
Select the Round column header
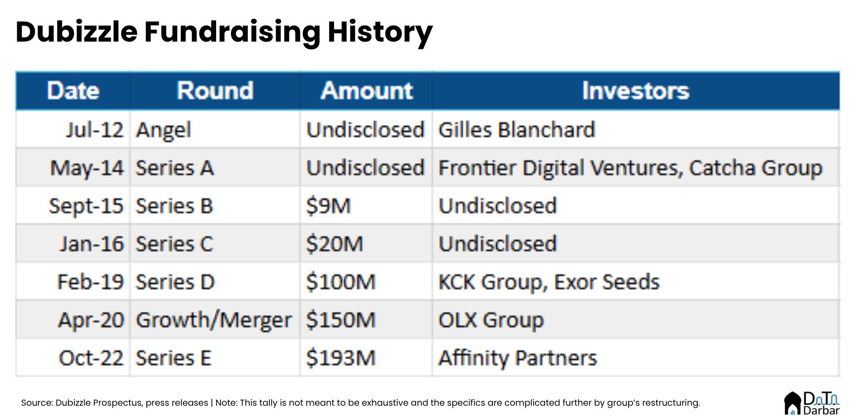(215, 91)
